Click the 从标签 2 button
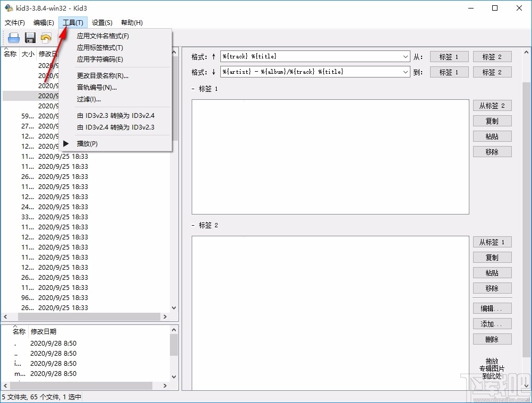This screenshot has width=532, height=403. (492, 105)
